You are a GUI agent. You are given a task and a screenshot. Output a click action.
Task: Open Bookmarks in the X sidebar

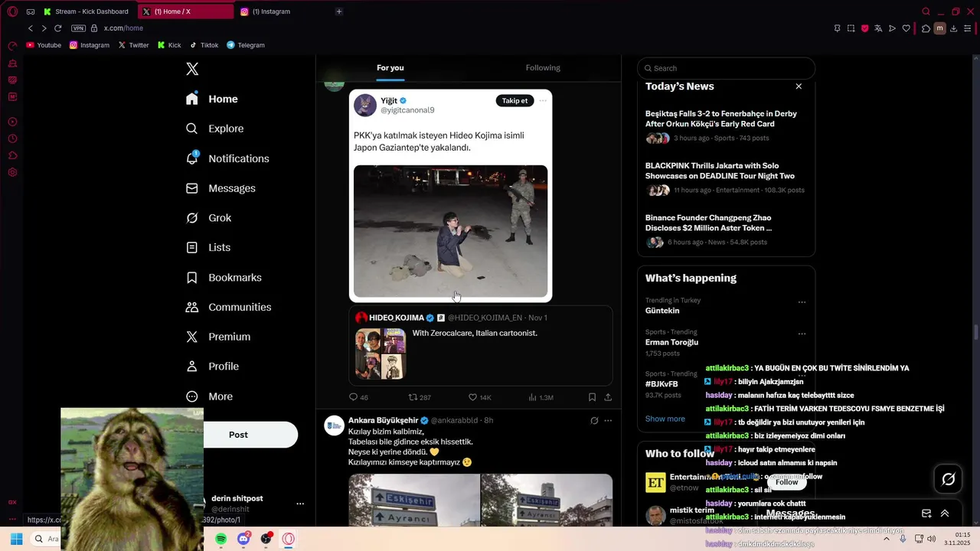click(224, 278)
